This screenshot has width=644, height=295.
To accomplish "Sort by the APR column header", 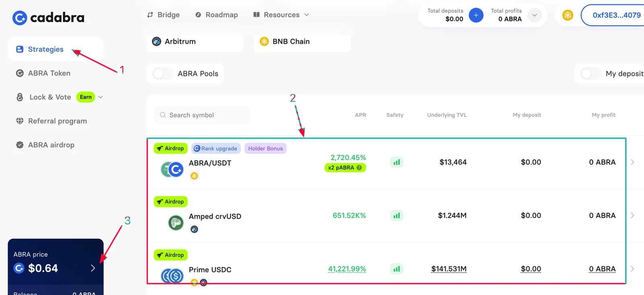I will [x=360, y=115].
